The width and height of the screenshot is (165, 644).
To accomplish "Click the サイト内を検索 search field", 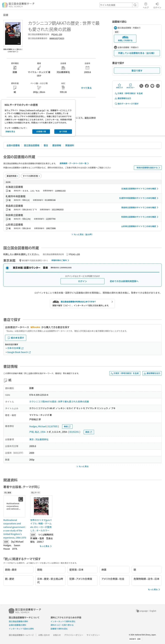I will pyautogui.click(x=116, y=5).
